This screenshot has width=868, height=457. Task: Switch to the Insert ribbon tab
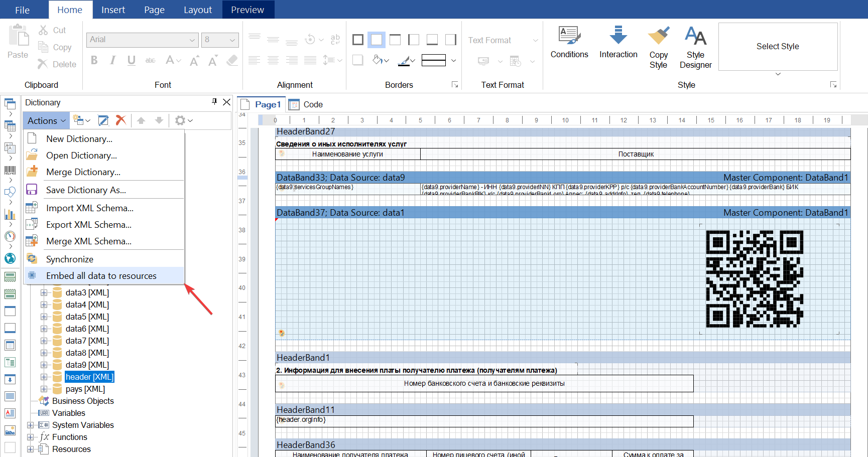pos(113,10)
